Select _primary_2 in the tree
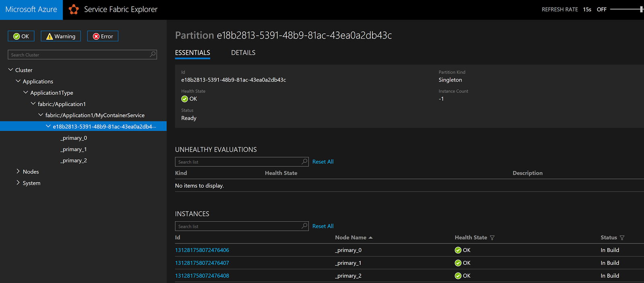Viewport: 644px width, 283px height. [x=74, y=160]
